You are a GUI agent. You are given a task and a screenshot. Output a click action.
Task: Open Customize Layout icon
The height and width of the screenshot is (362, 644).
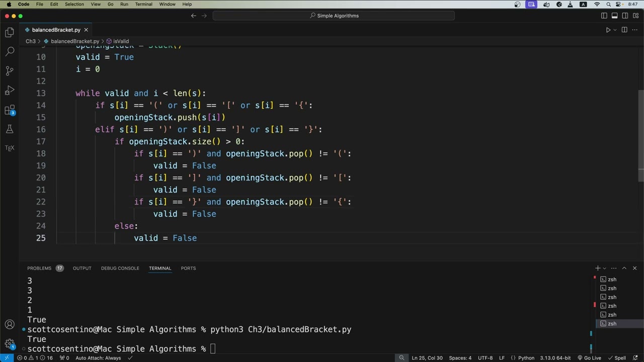634,16
